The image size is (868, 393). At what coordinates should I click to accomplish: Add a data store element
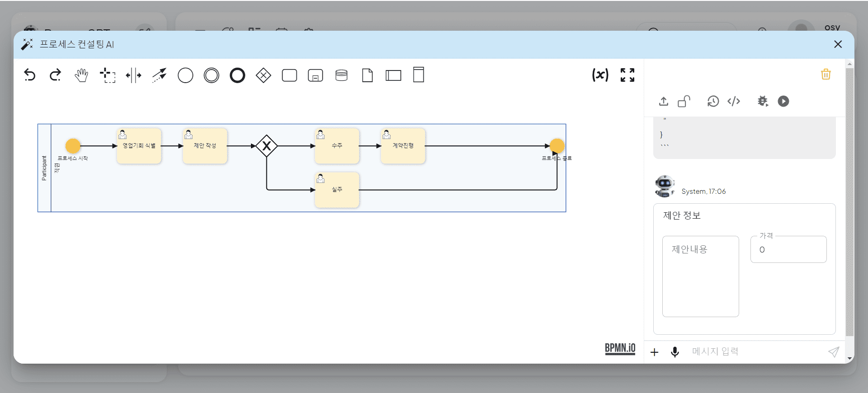[341, 75]
